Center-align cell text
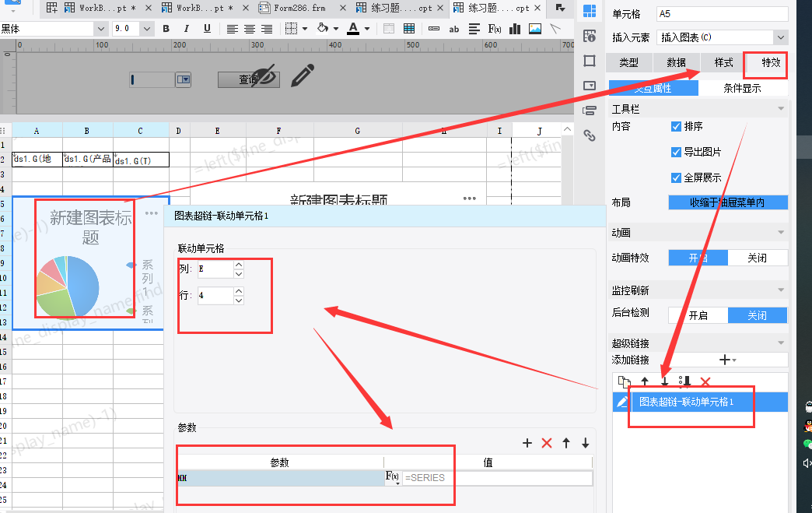The height and width of the screenshot is (513, 812). coord(250,29)
